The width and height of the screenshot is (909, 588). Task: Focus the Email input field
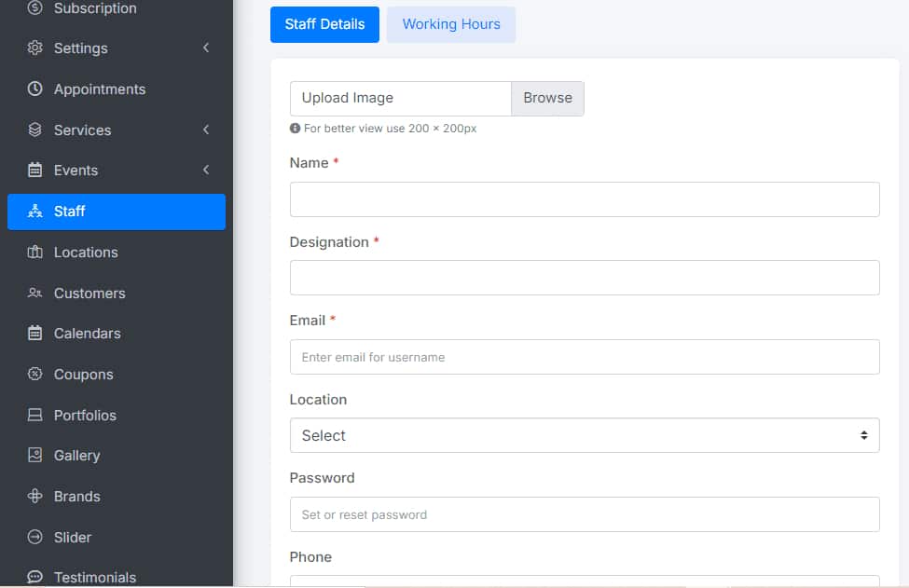pos(585,357)
